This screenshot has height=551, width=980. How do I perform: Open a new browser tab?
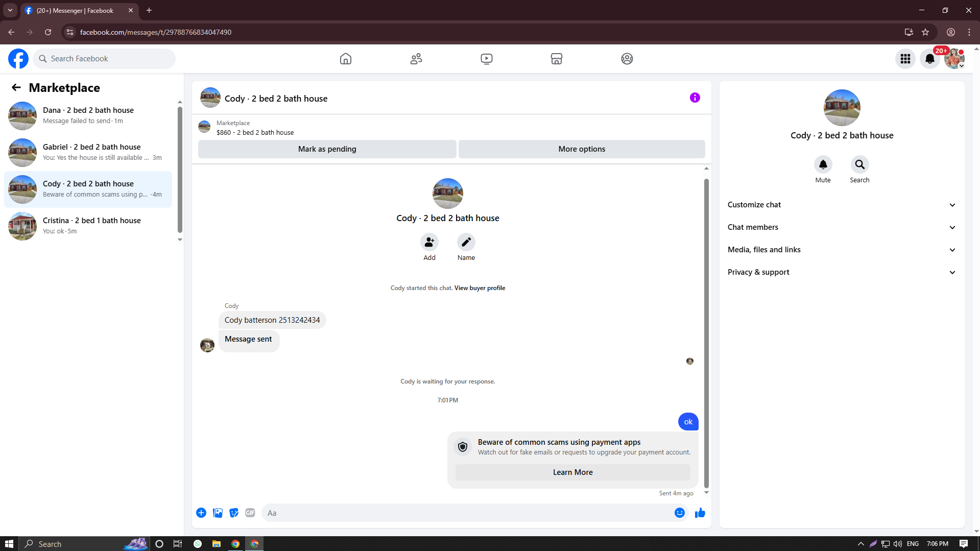coord(149,10)
